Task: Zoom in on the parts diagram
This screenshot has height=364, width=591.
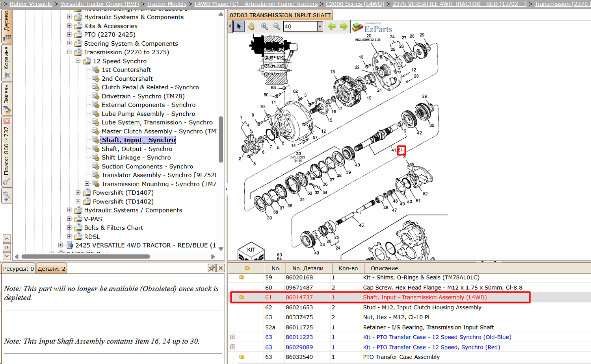Action: pyautogui.click(x=264, y=26)
